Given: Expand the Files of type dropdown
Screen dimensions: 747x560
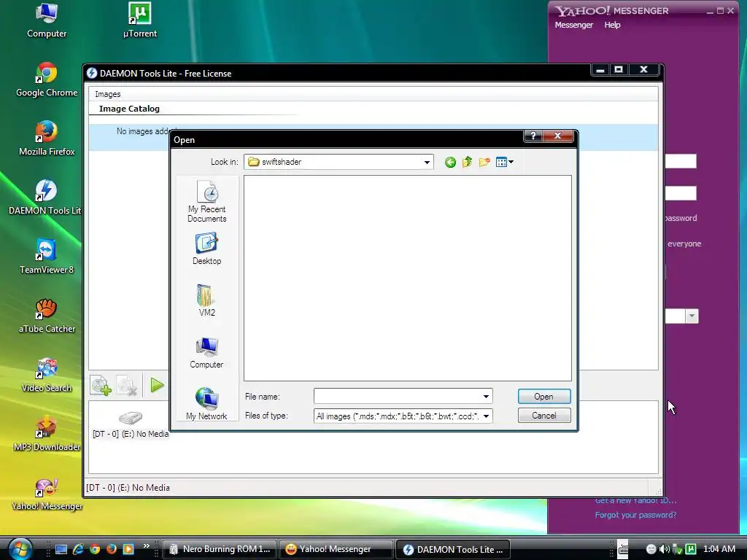Looking at the screenshot, I should pos(486,416).
